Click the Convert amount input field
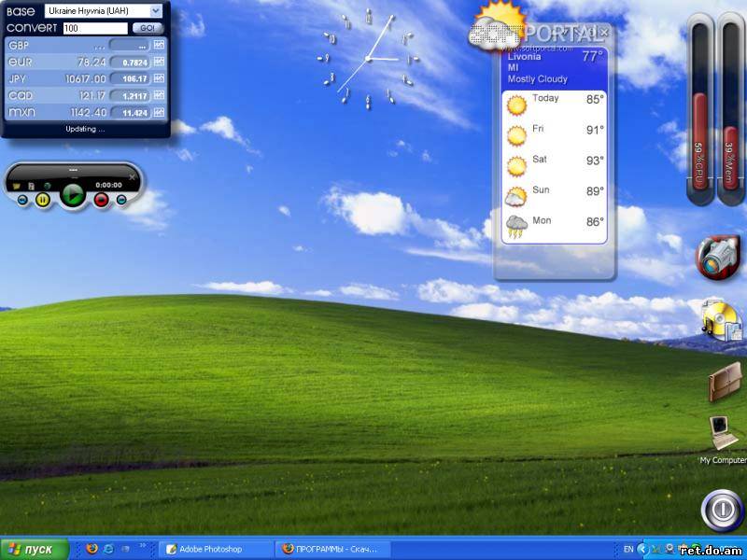Image resolution: width=747 pixels, height=560 pixels. 95,28
